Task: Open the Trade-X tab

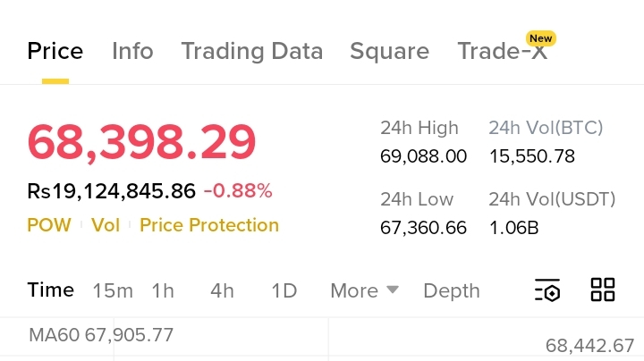Action: 501,52
